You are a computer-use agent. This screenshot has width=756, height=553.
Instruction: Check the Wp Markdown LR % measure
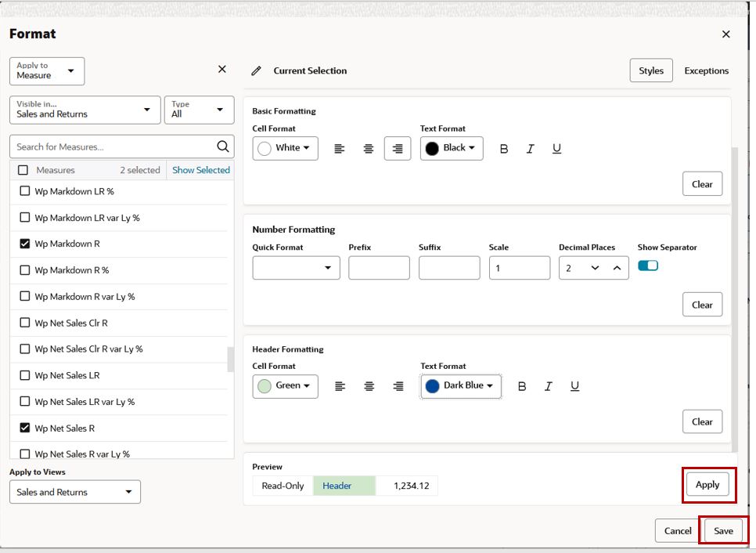[24, 191]
